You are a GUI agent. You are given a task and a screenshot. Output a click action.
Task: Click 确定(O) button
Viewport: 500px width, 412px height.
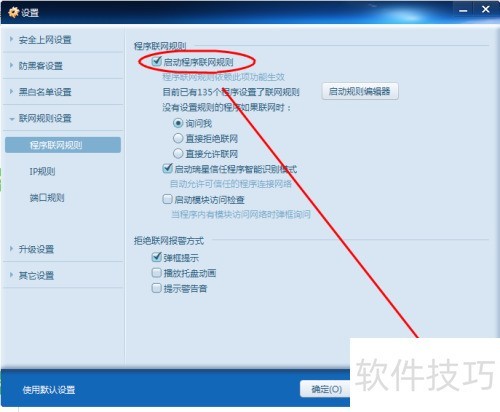tap(325, 389)
